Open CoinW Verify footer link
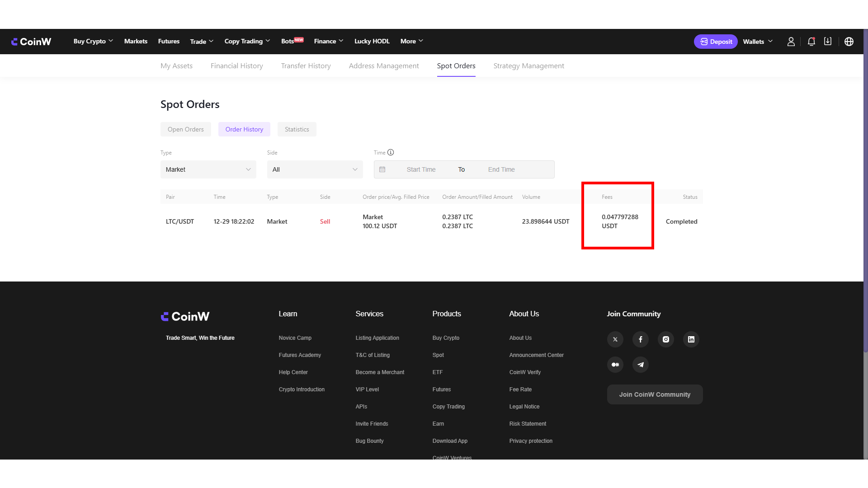This screenshot has height=488, width=868. point(525,372)
